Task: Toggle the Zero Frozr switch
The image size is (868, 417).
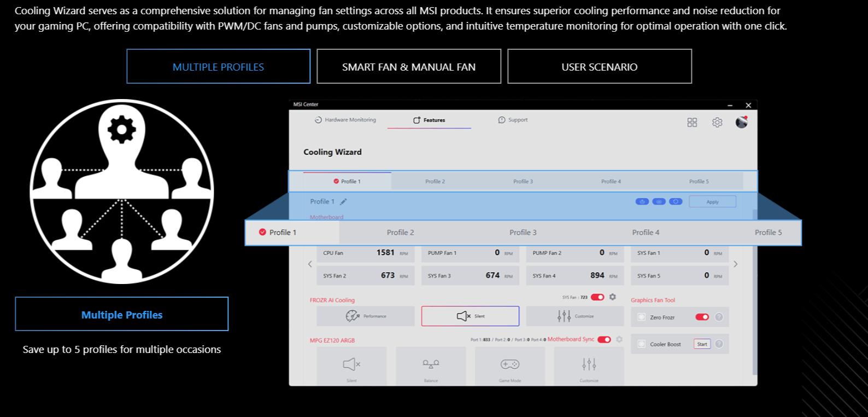Action: 702,317
